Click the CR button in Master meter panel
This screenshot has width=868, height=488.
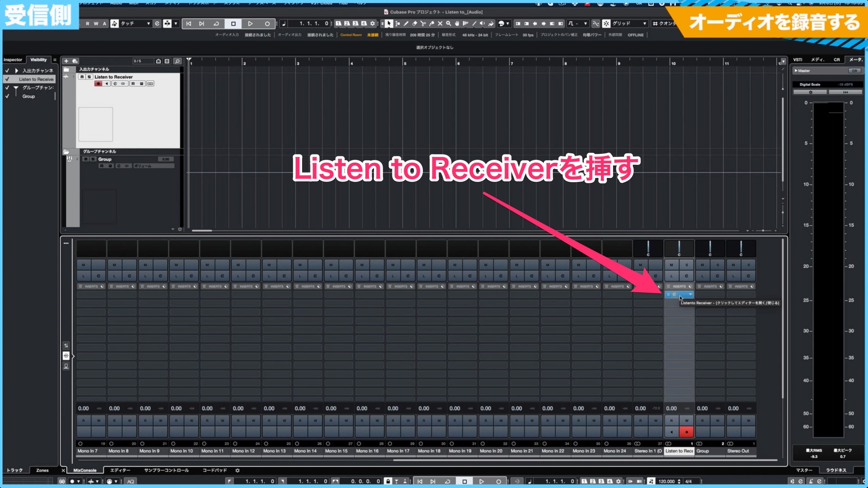click(x=854, y=71)
